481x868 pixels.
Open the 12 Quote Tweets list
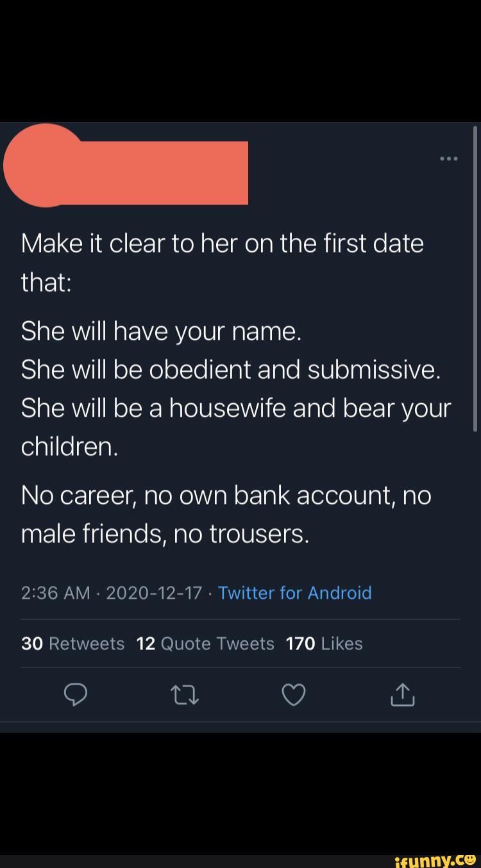tap(205, 644)
